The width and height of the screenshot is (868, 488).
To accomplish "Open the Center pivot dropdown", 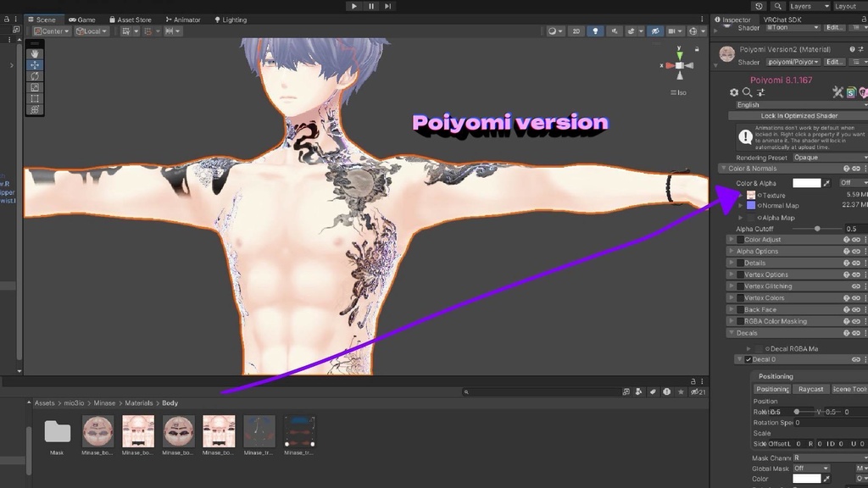I will 52,31.
